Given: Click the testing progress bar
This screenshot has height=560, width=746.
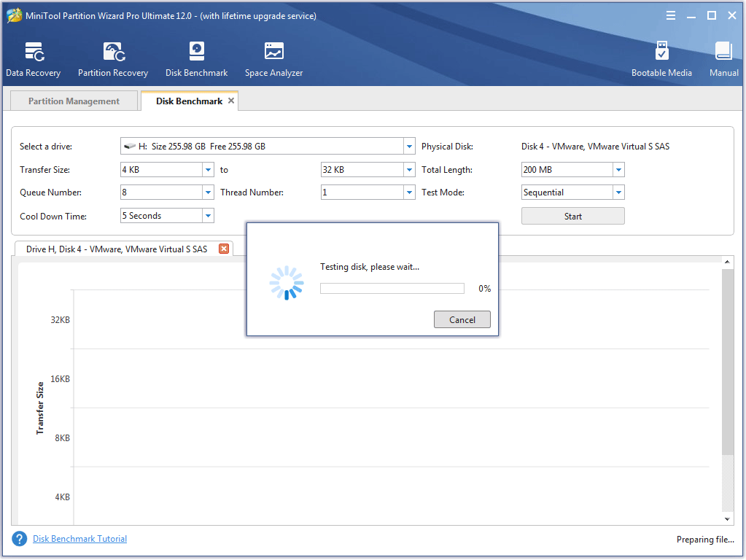Looking at the screenshot, I should [392, 288].
